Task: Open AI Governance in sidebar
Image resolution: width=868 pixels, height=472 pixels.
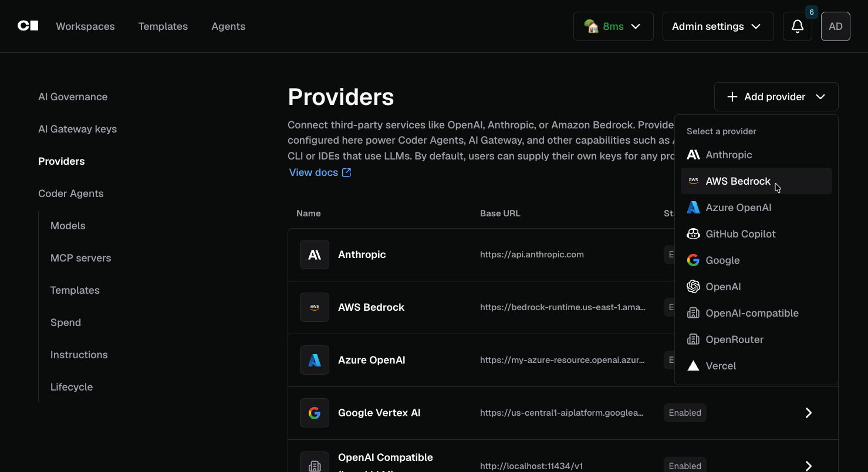Action: point(73,97)
